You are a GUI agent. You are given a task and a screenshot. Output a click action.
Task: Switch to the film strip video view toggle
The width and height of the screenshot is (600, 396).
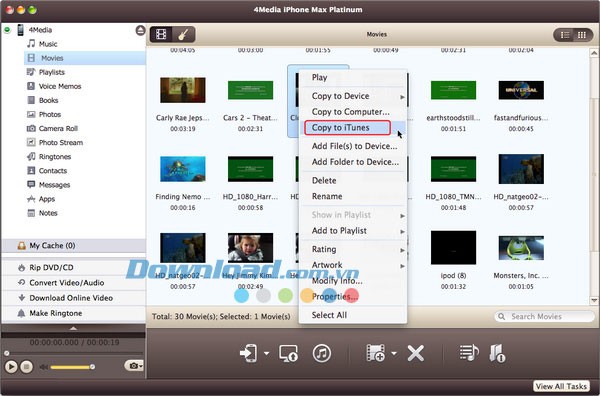coord(161,34)
